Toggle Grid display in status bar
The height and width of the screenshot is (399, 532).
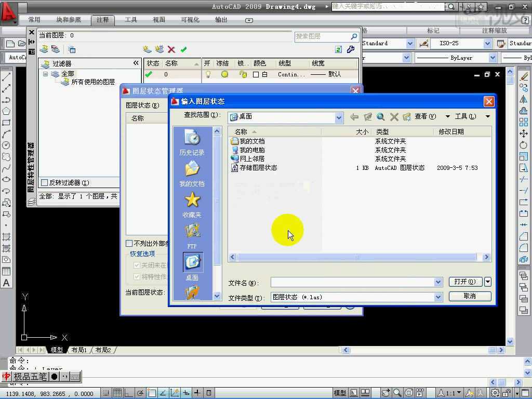tap(117, 393)
